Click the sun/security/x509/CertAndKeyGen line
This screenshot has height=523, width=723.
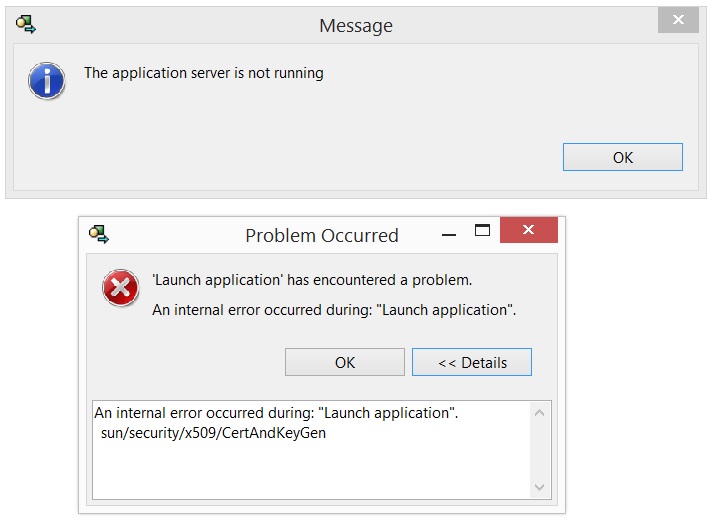(214, 433)
